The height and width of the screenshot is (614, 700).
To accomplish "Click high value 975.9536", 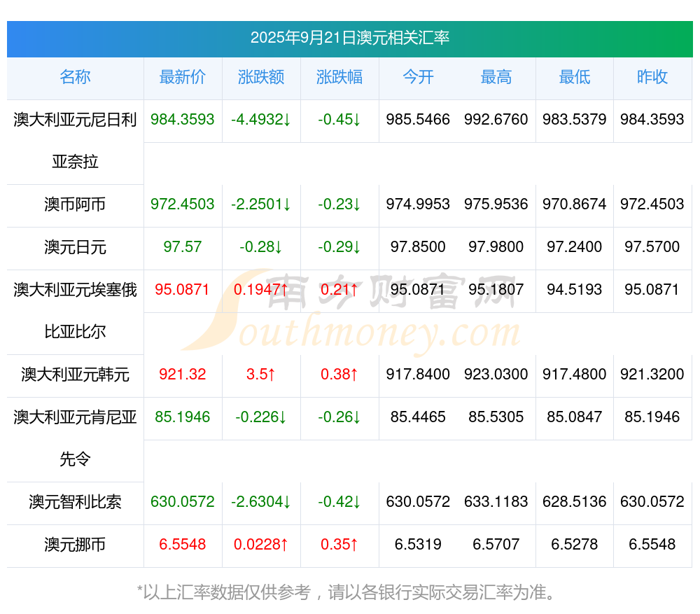I will 496,204.
